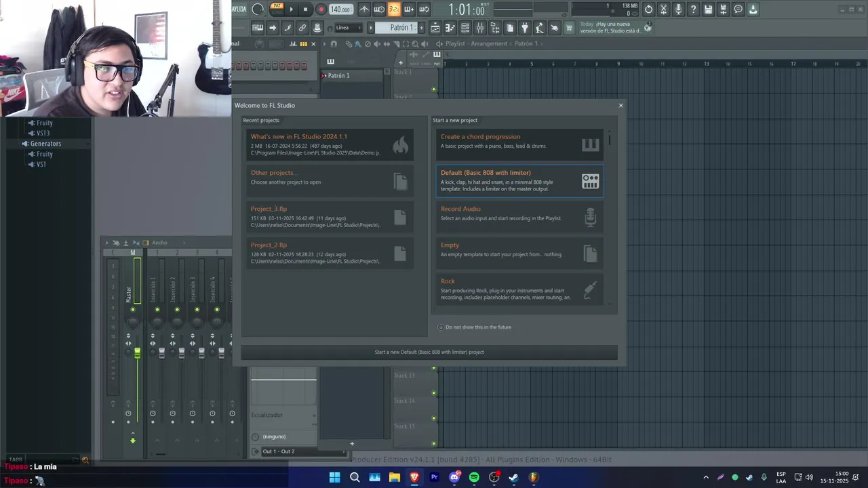The image size is (868, 488).
Task: Select Default (Basic 808 with limiter) template
Action: pos(519,180)
